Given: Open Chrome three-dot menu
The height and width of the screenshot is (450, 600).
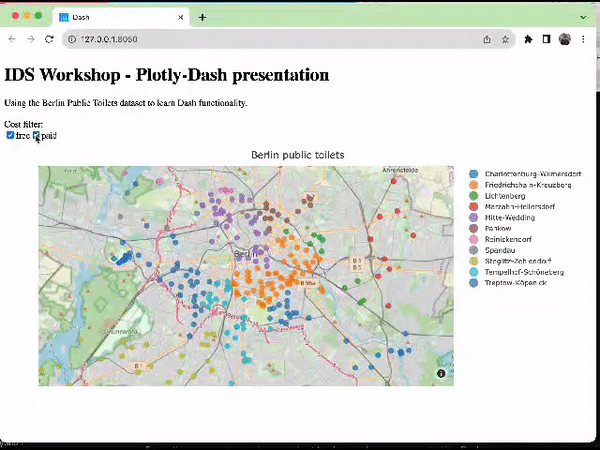Looking at the screenshot, I should point(584,39).
